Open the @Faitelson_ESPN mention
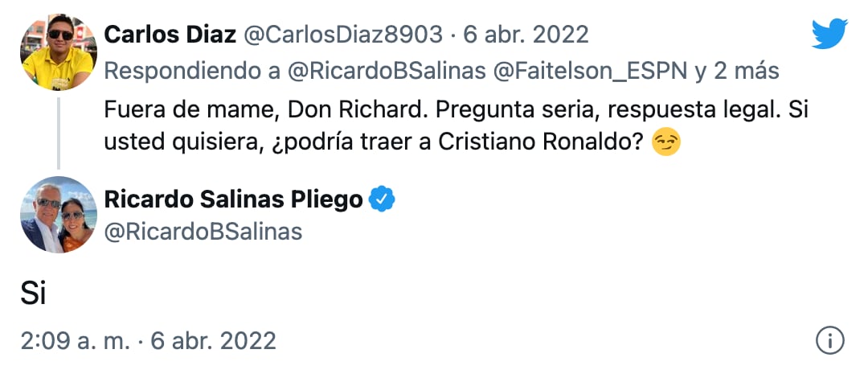The height and width of the screenshot is (370, 868). coord(590,71)
